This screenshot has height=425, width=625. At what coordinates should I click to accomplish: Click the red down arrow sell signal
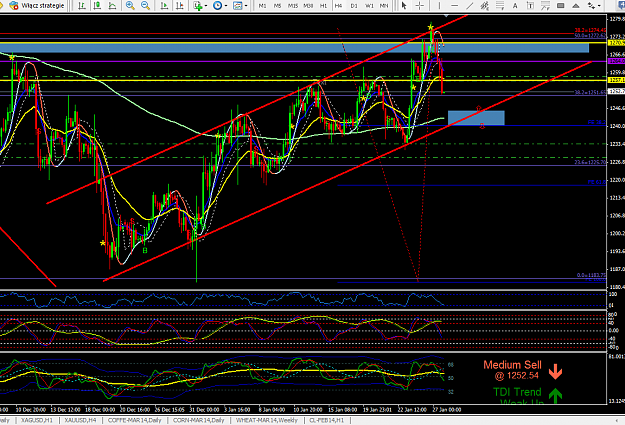coord(555,372)
